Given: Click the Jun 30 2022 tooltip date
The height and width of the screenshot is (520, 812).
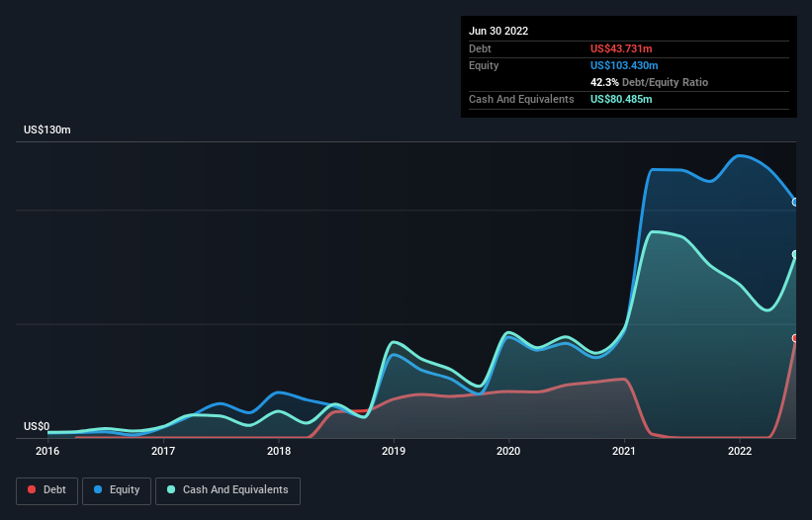Looking at the screenshot, I should point(498,31).
